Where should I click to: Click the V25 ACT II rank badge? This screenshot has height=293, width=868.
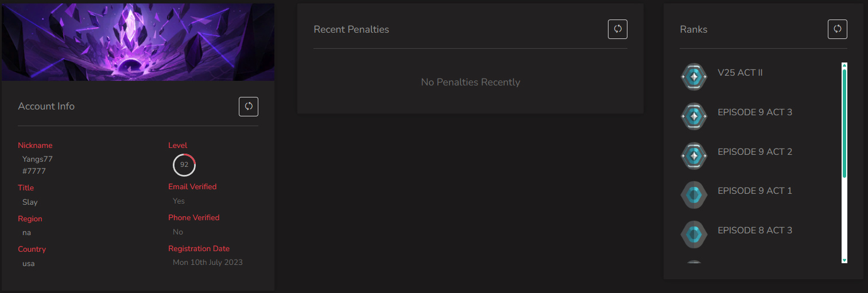[x=694, y=77]
